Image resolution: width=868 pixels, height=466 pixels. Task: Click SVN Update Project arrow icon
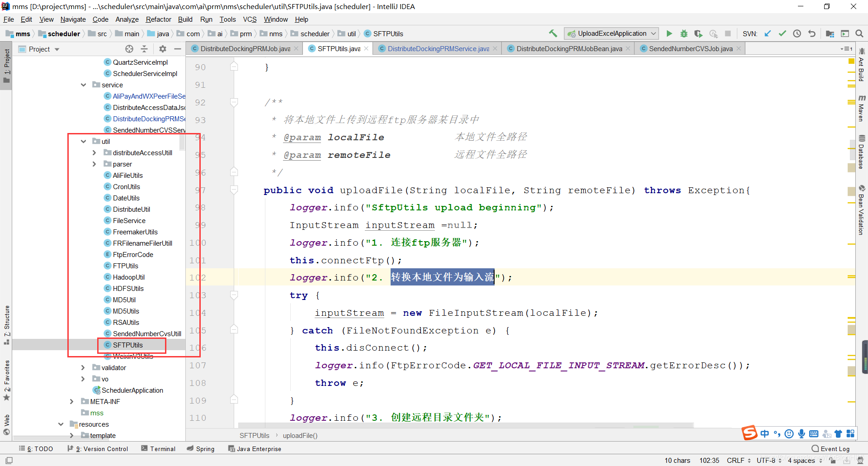tap(768, 33)
